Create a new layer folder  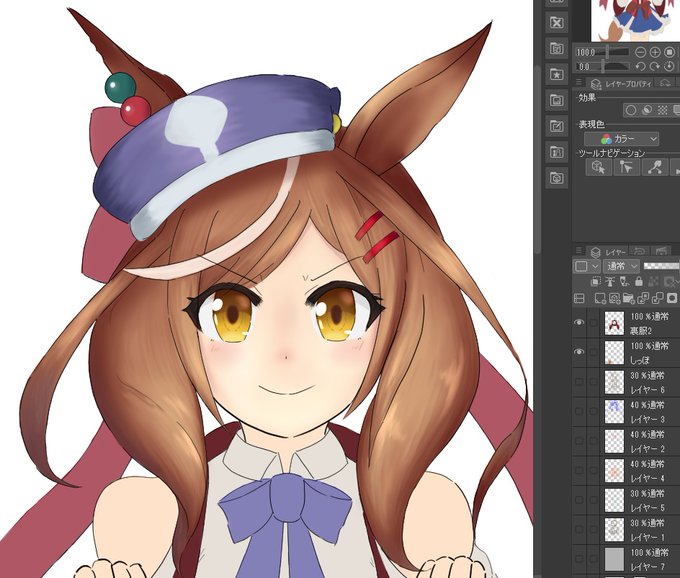[x=629, y=298]
